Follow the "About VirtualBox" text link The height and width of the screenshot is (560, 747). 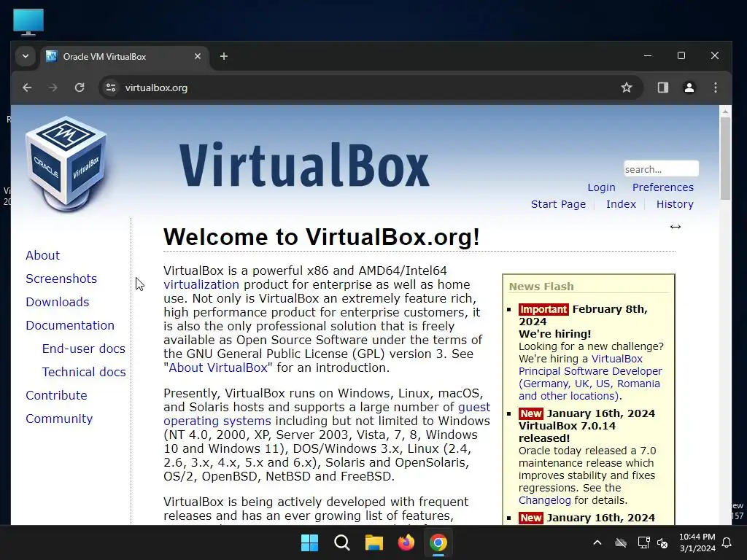[x=218, y=368]
